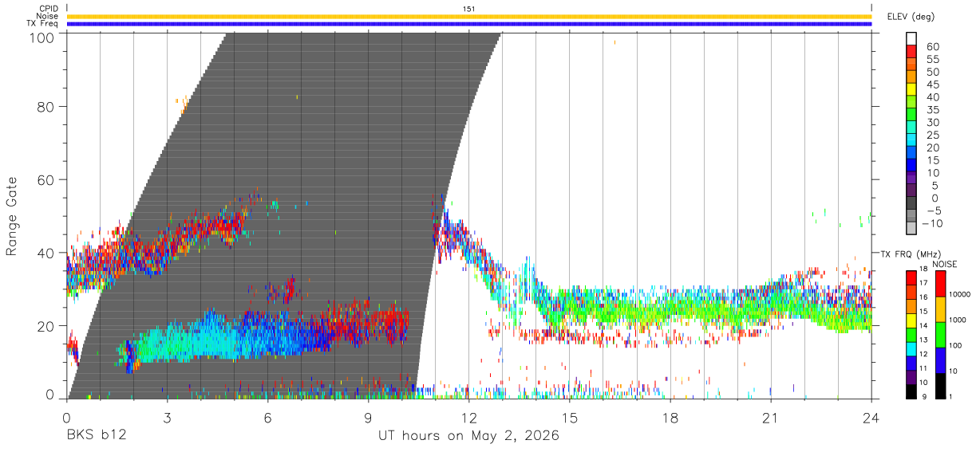The image size is (980, 452).
Task: Click the 100 label on NOISE bar
Action: [x=956, y=345]
